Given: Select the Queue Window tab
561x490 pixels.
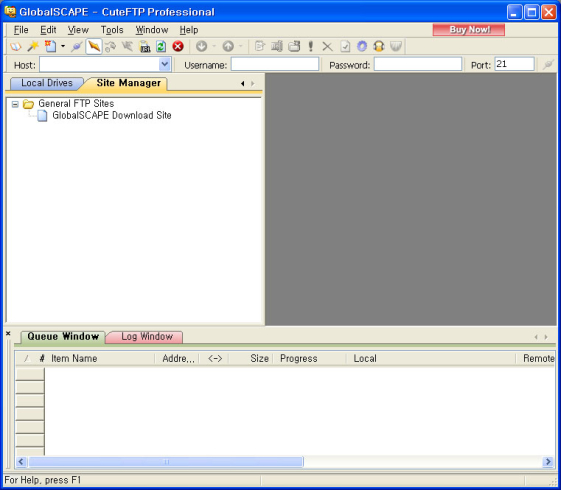Looking at the screenshot, I should [63, 337].
